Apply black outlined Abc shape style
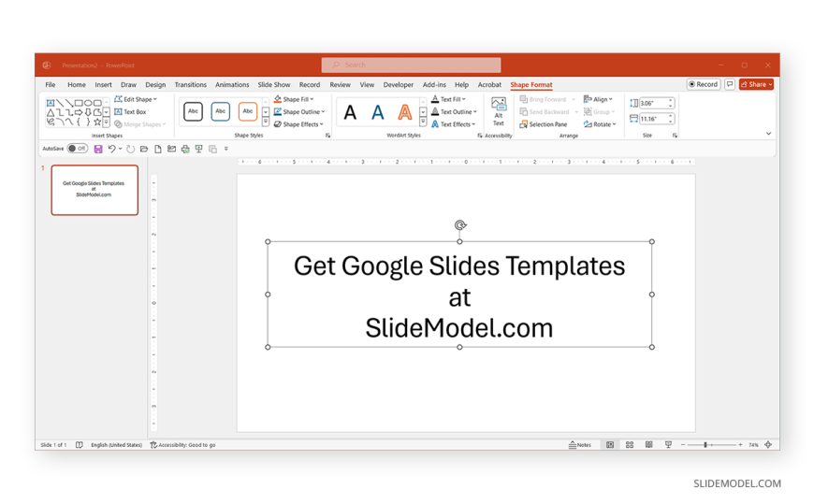Screen dimensions: 814x504 [193, 111]
